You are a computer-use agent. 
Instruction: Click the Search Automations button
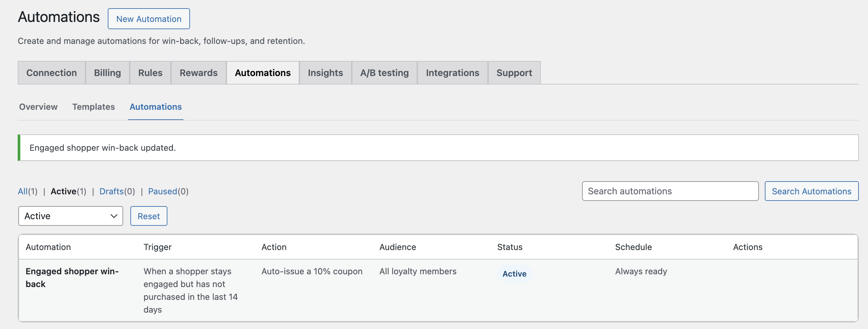[811, 191]
